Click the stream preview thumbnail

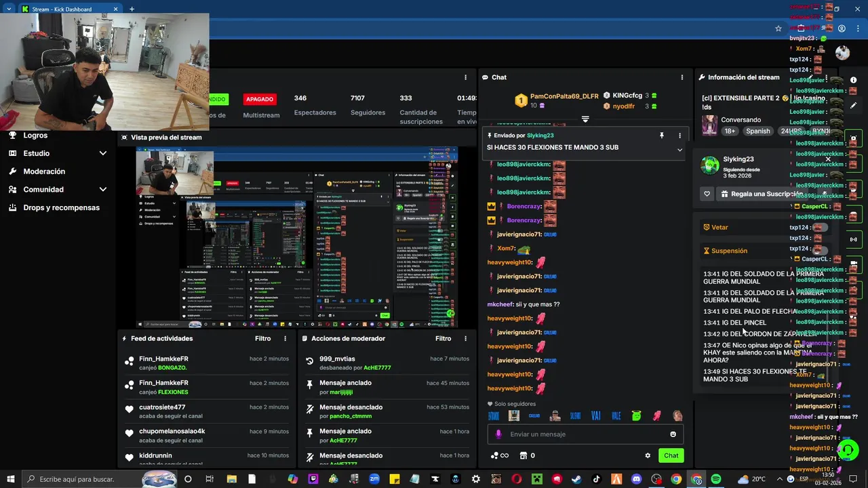tap(296, 237)
